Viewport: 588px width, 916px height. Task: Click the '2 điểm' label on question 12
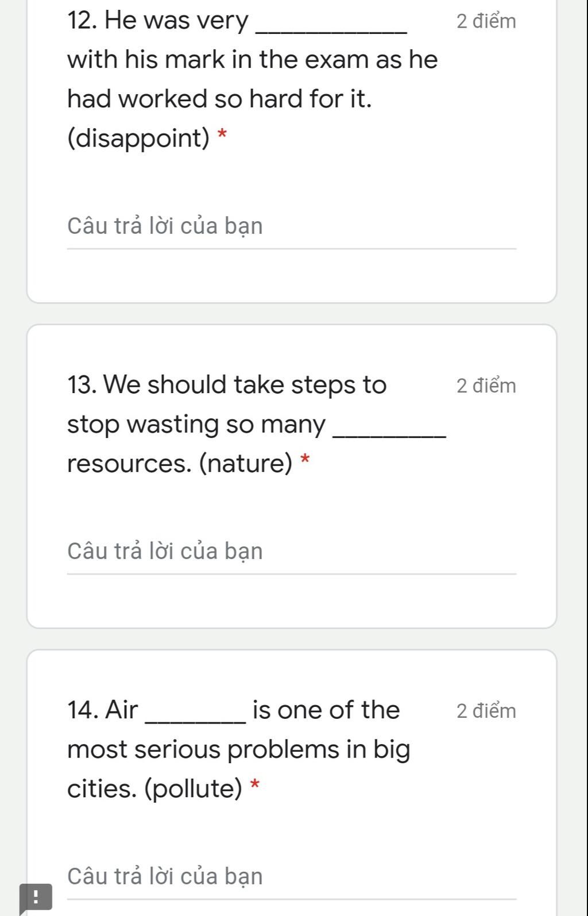click(x=486, y=21)
